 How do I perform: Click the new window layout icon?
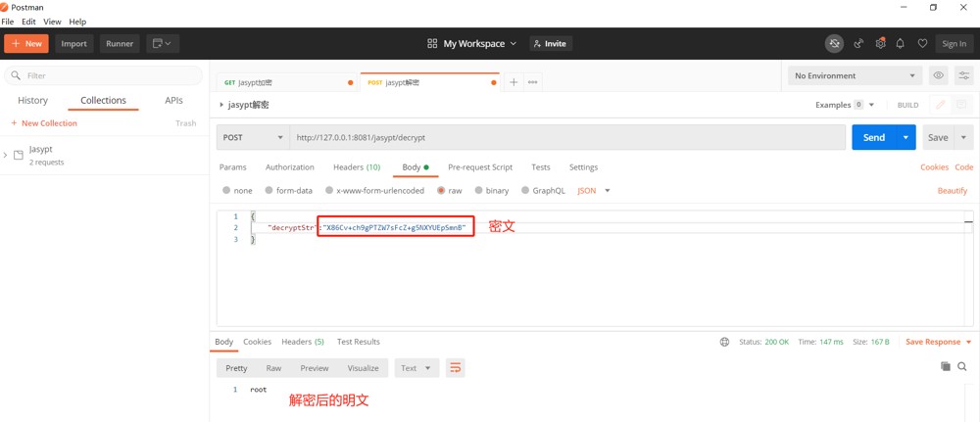[x=163, y=44]
